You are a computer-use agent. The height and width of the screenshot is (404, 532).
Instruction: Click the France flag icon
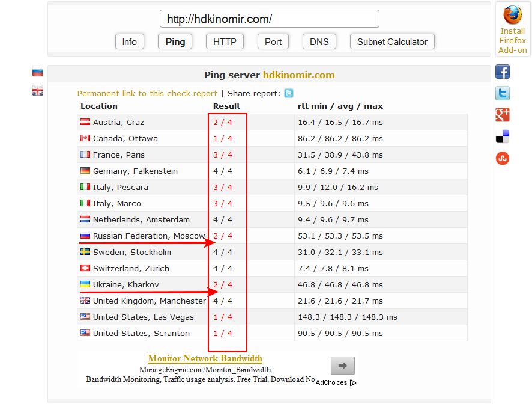[x=85, y=155]
